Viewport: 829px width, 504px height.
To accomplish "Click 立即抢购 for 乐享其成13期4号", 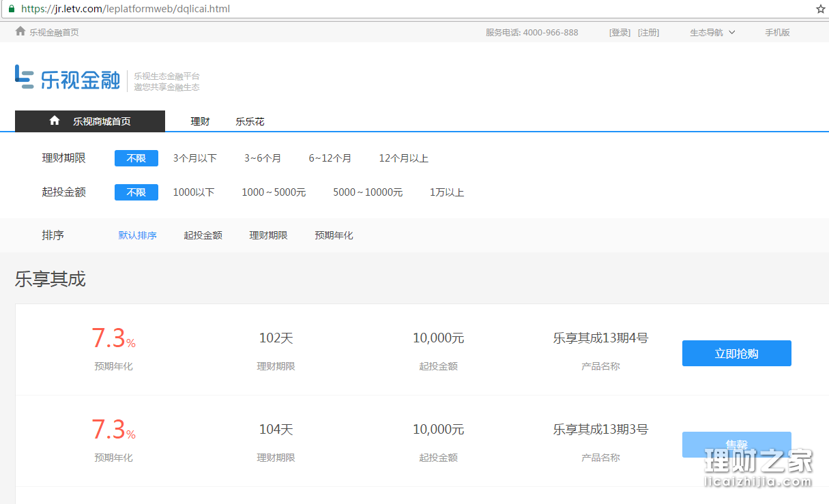I will tap(737, 353).
